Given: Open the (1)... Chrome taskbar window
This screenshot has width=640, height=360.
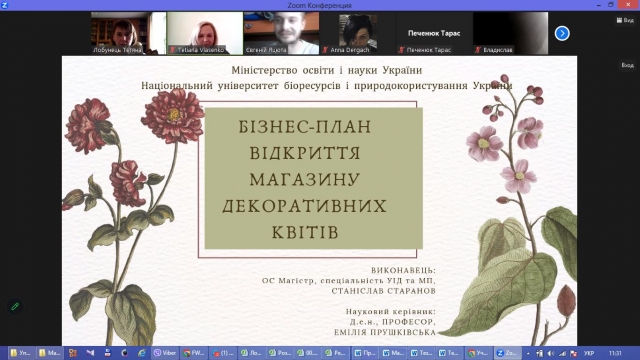Looking at the screenshot, I should point(223,353).
